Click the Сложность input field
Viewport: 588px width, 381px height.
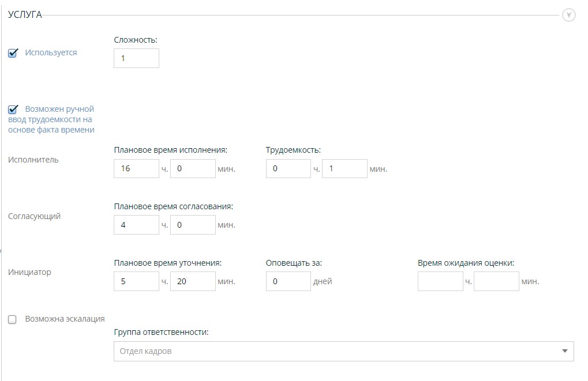(x=136, y=58)
